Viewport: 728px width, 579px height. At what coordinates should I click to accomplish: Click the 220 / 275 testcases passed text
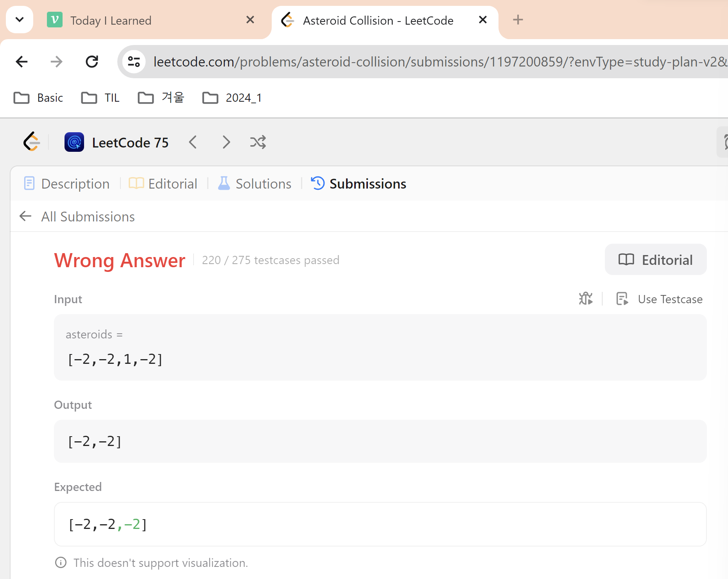(271, 260)
